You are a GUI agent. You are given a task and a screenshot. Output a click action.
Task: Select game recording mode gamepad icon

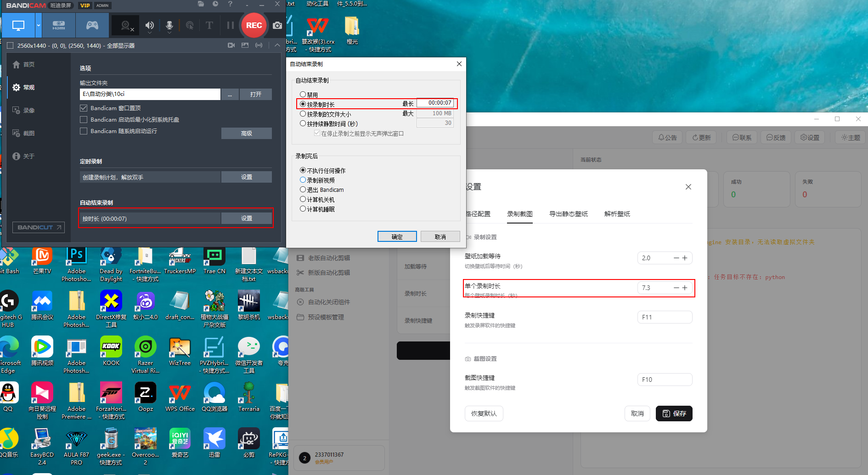coord(92,25)
